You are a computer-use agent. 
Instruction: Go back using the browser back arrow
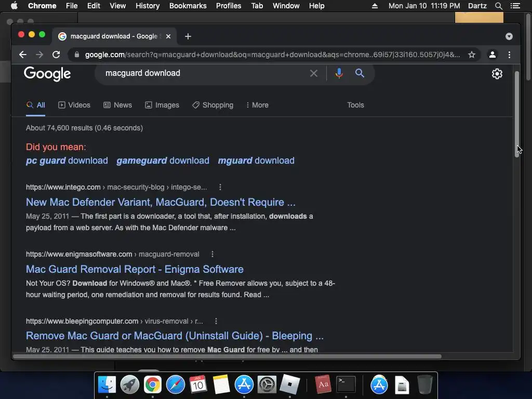click(23, 55)
